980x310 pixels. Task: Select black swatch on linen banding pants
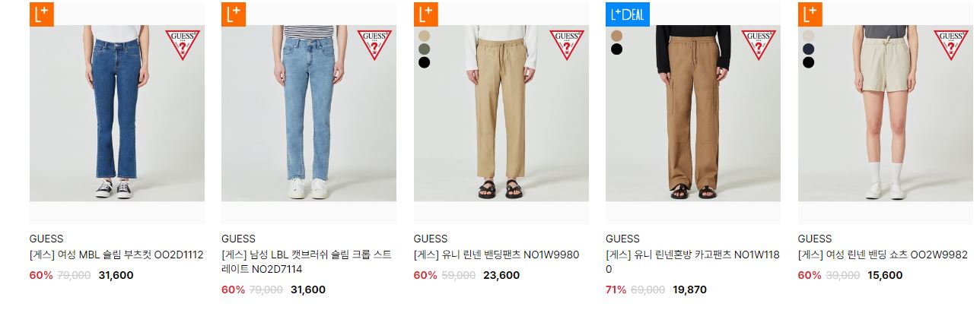(424, 62)
